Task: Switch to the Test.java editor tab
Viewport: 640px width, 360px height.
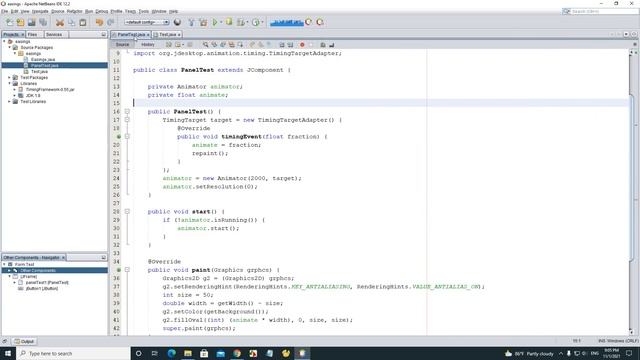Action: pyautogui.click(x=167, y=35)
